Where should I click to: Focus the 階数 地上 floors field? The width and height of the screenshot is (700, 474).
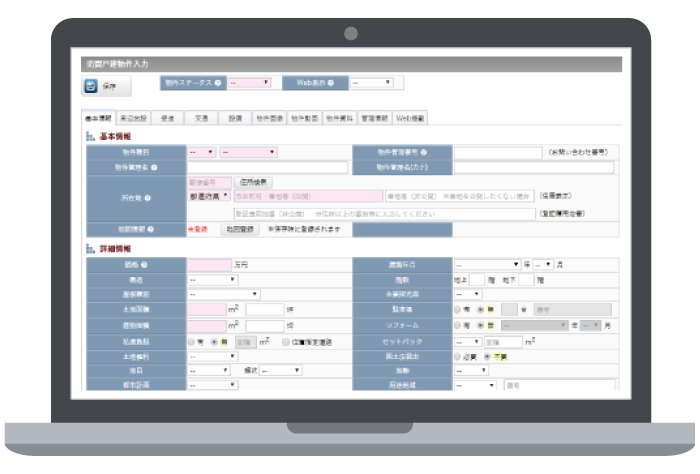477,280
